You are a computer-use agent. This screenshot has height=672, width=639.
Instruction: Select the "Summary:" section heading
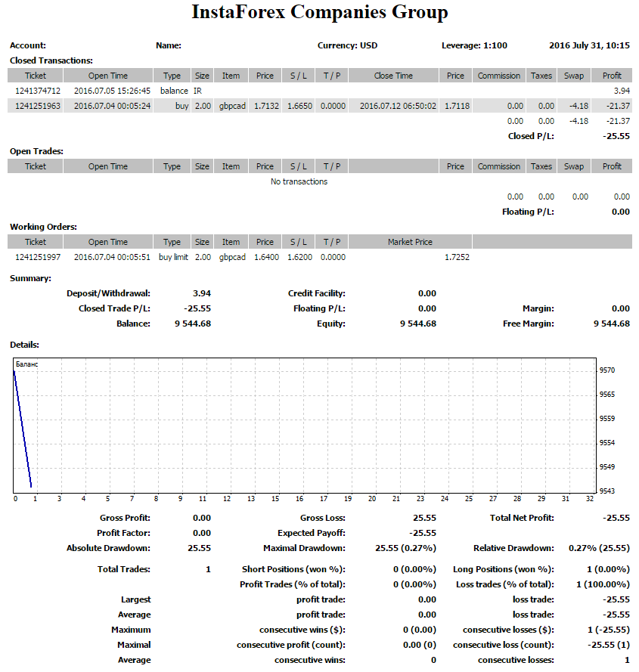click(x=30, y=278)
